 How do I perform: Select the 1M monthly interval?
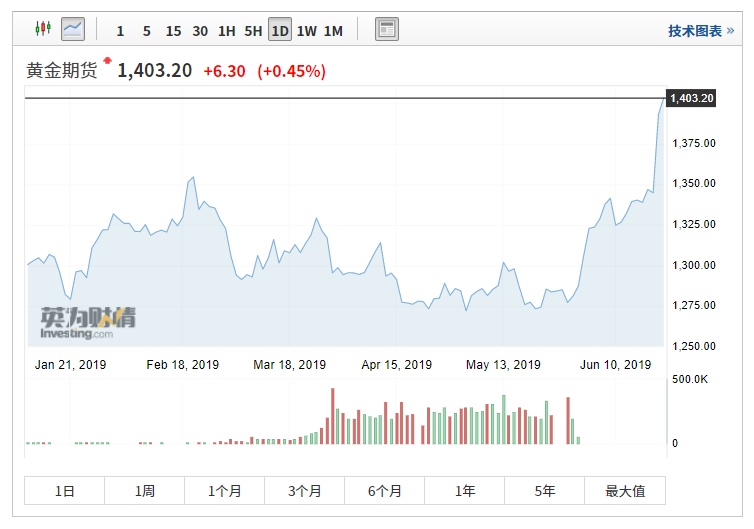coord(333,31)
